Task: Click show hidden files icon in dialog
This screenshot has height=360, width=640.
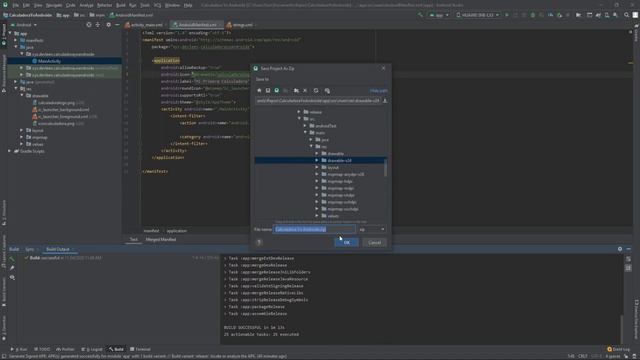Action: pyautogui.click(x=327, y=91)
